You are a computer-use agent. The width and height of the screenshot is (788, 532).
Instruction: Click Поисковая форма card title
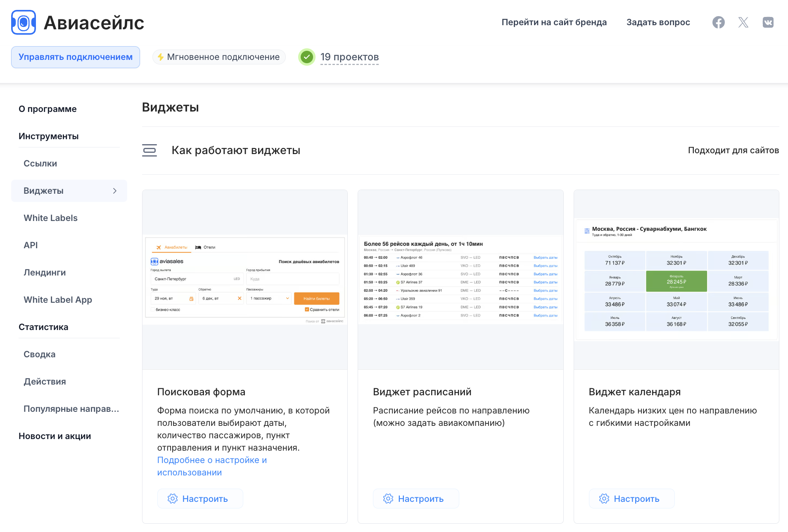pyautogui.click(x=201, y=392)
